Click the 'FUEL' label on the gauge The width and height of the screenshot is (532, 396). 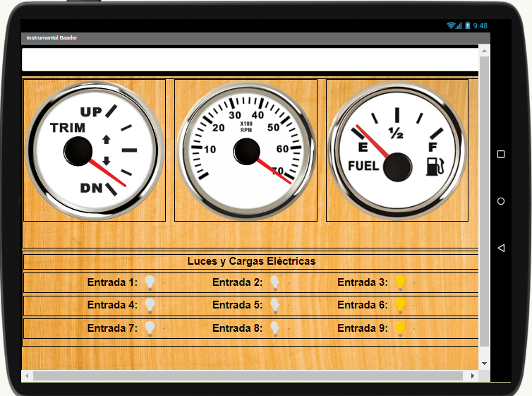(363, 166)
